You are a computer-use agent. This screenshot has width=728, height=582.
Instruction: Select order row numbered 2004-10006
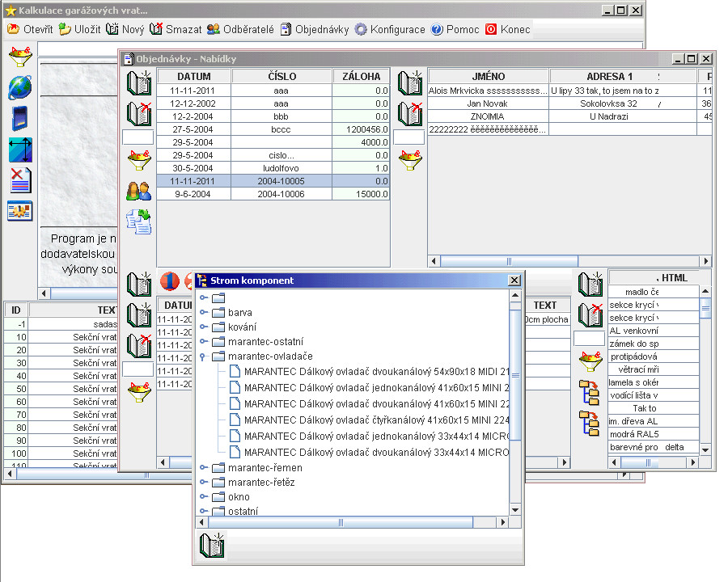pyautogui.click(x=273, y=194)
